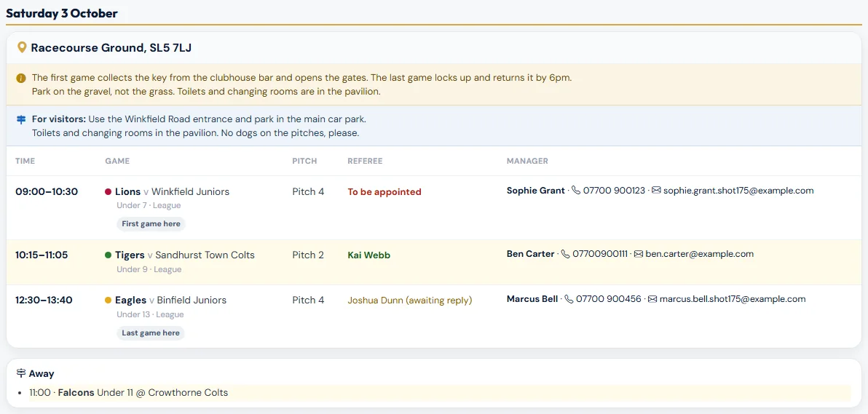Click manager name 'Marcus Bell'
This screenshot has width=868, height=414.
coord(532,299)
